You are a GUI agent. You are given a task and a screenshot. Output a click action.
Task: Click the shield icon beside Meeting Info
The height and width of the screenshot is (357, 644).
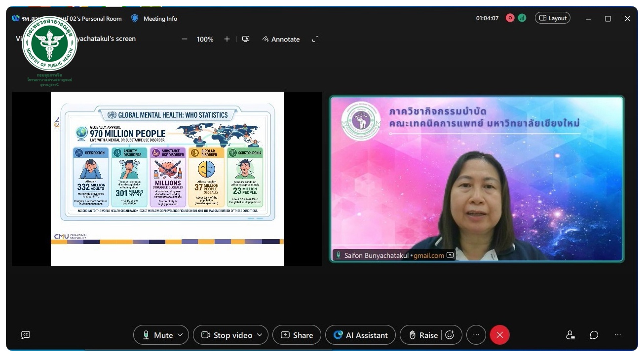(135, 18)
